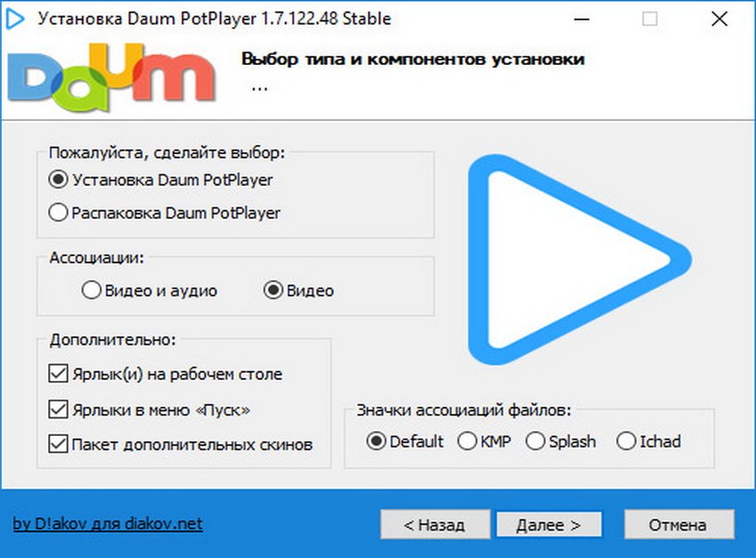Open 'by D!akov для diakov.net' link
The width and height of the screenshot is (756, 558).
point(108,523)
